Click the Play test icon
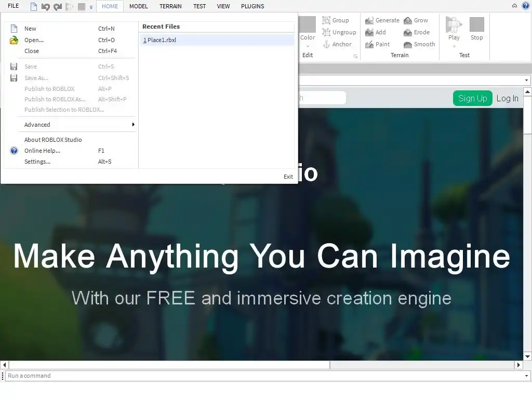 pos(454,24)
